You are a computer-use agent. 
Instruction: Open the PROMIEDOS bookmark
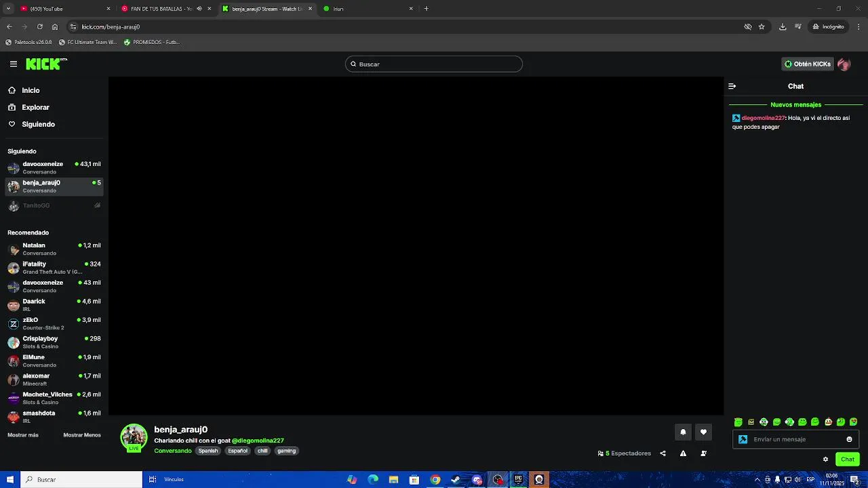[152, 42]
